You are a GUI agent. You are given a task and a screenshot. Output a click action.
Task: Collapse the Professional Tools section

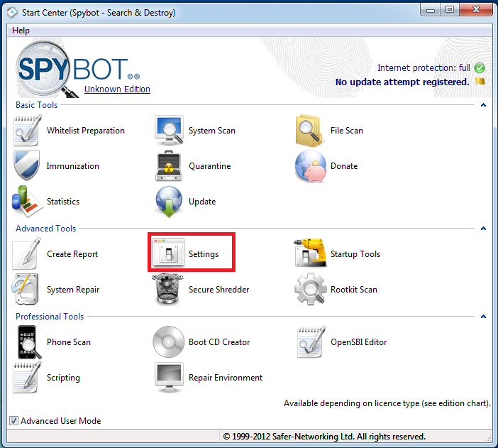(483, 317)
